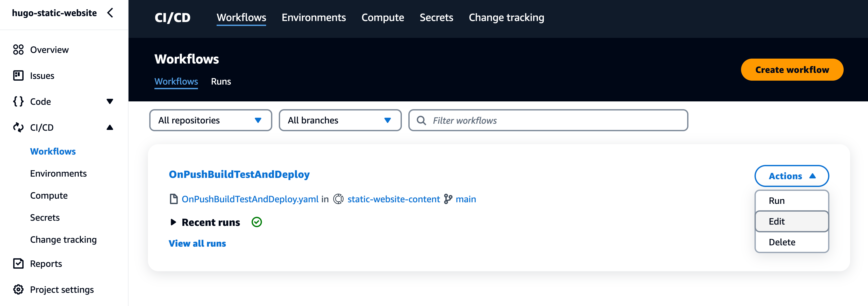Collapse the CI/CD section triangle
Screen dimensions: 868x306
point(110,127)
